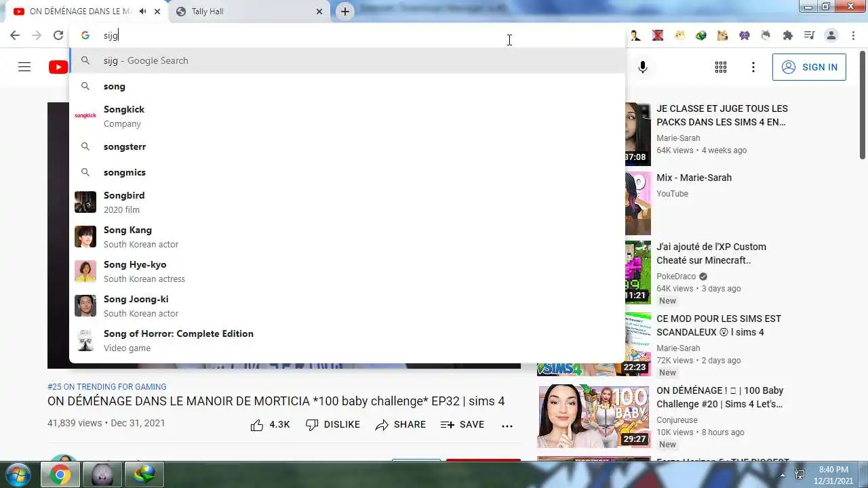Viewport: 868px width, 488px height.
Task: Open 'J'ai ajouté de l'XP Custom' video
Action: 711,253
